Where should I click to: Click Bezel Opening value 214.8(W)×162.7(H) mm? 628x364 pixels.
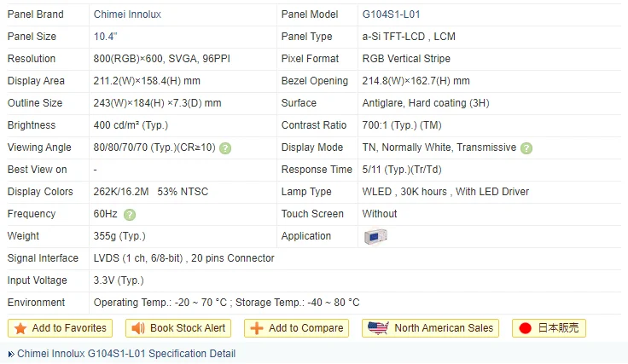(x=416, y=81)
